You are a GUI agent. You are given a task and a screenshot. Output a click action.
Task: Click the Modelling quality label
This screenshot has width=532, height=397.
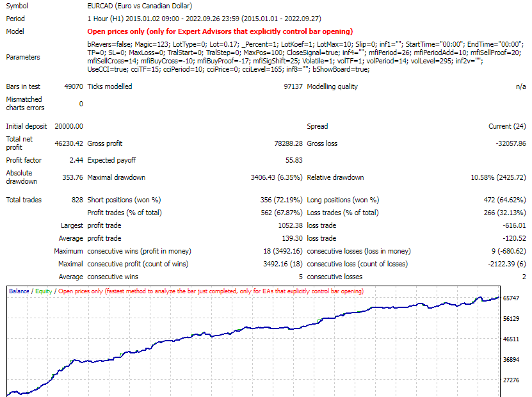tap(332, 86)
